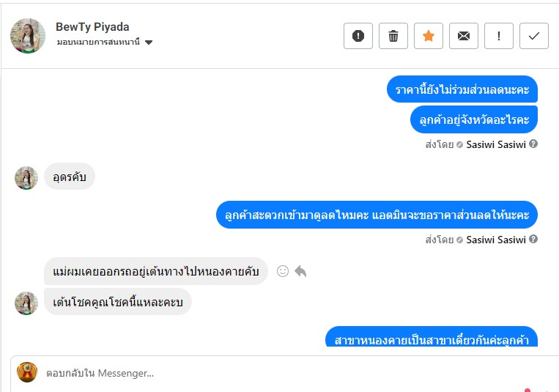The image size is (559, 392).
Task: Mark conversation as spam with octagon icon
Action: [358, 36]
